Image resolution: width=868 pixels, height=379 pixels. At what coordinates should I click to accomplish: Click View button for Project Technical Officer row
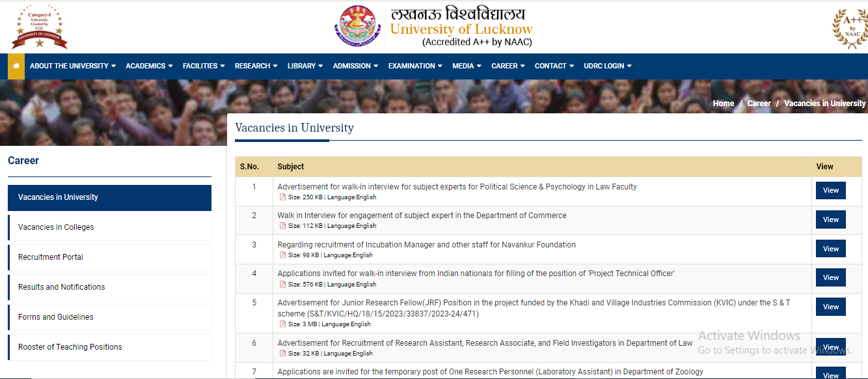pos(831,277)
